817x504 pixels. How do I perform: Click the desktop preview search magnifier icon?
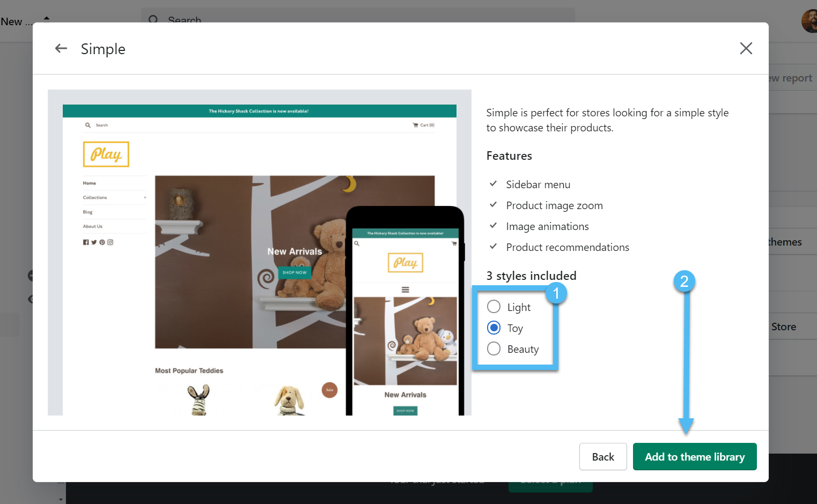pos(88,125)
